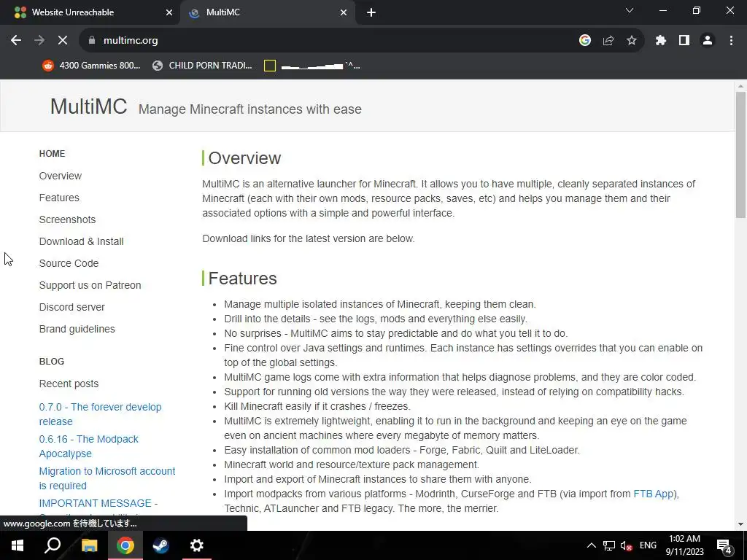Switch the ENG input language indicator
The height and width of the screenshot is (560, 747).
pyautogui.click(x=648, y=545)
